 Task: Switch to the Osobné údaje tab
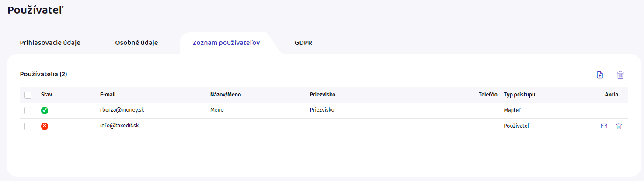tap(136, 43)
